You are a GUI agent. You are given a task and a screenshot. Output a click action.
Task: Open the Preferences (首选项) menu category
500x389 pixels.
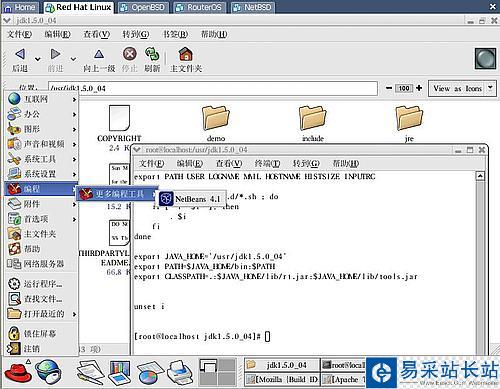click(42, 219)
